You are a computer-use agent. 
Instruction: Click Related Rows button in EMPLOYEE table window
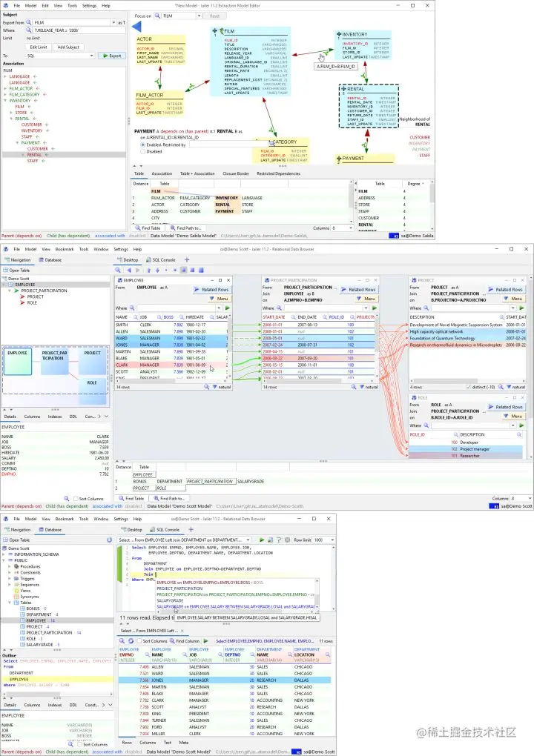[x=211, y=289]
